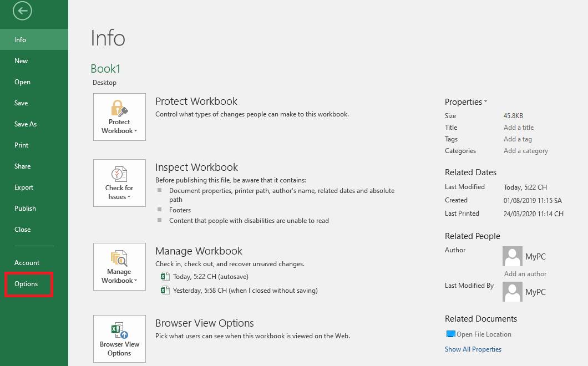The width and height of the screenshot is (588, 366).
Task: Click the Add a title field
Action: click(x=519, y=128)
